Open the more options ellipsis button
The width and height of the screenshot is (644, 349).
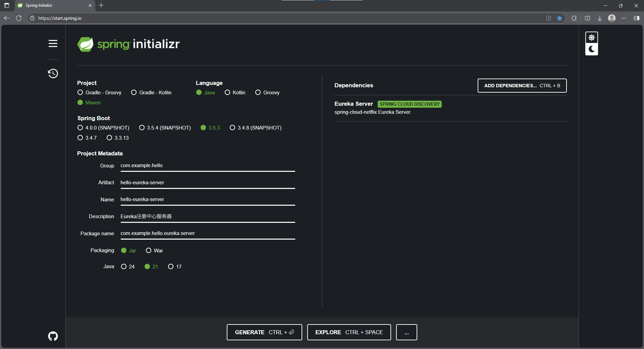click(407, 332)
